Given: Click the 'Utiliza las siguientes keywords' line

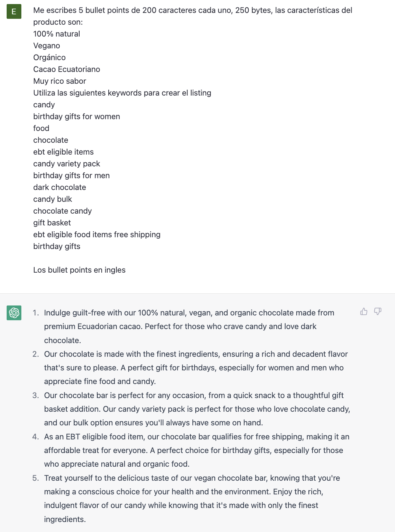Looking at the screenshot, I should (122, 93).
